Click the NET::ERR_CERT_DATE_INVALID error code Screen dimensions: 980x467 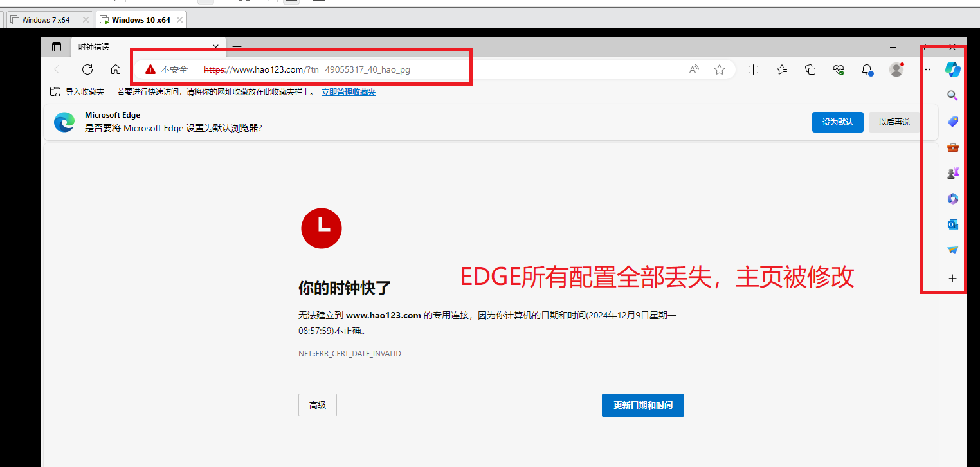(350, 354)
